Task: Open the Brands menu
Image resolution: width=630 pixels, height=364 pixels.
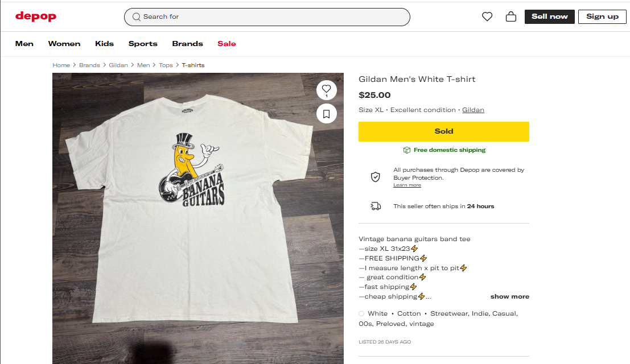Action: coord(187,44)
